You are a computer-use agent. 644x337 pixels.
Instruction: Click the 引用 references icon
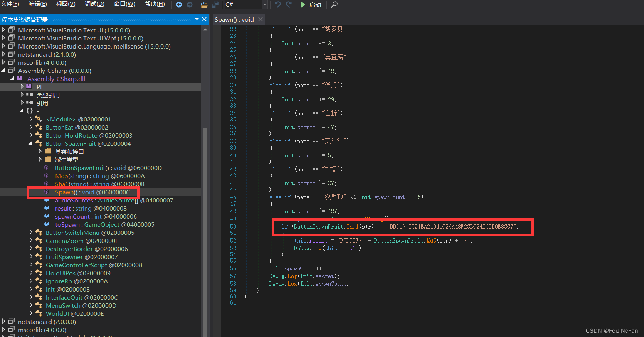coord(30,103)
